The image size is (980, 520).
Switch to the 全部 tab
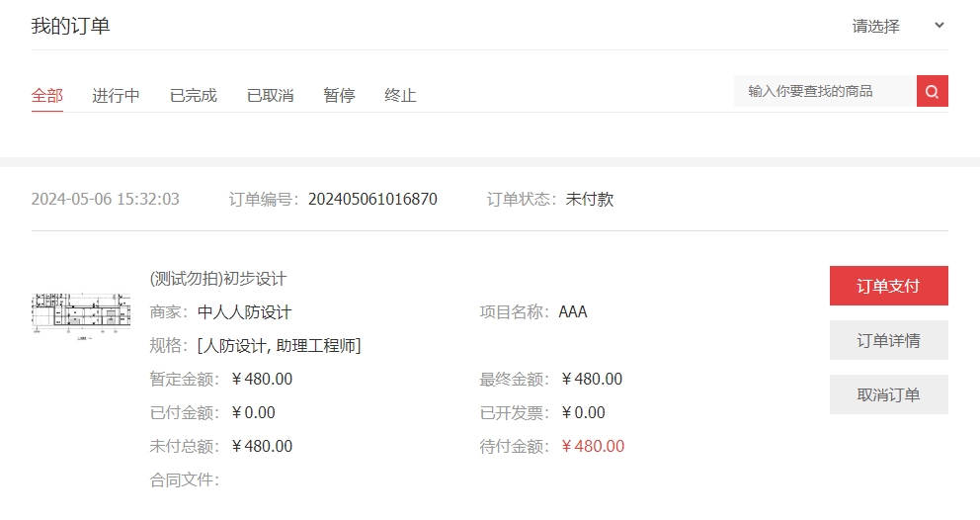(x=46, y=95)
